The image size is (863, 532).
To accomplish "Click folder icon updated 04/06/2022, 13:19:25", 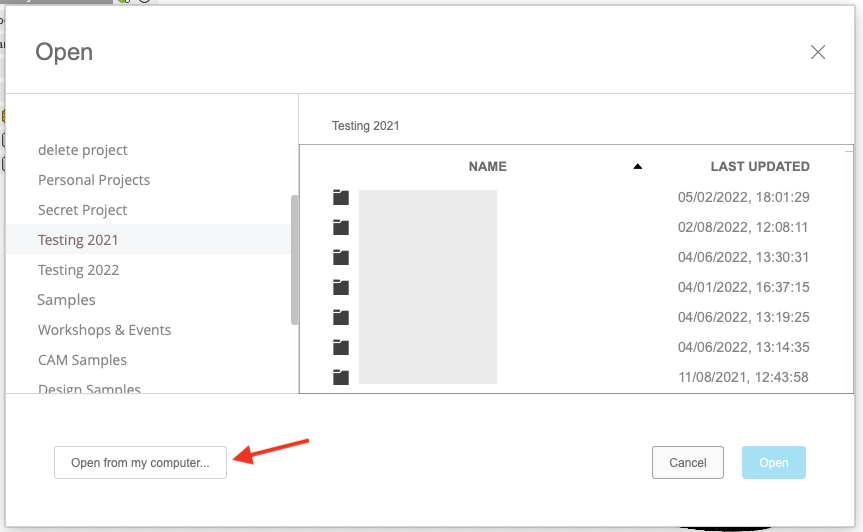I will 341,317.
